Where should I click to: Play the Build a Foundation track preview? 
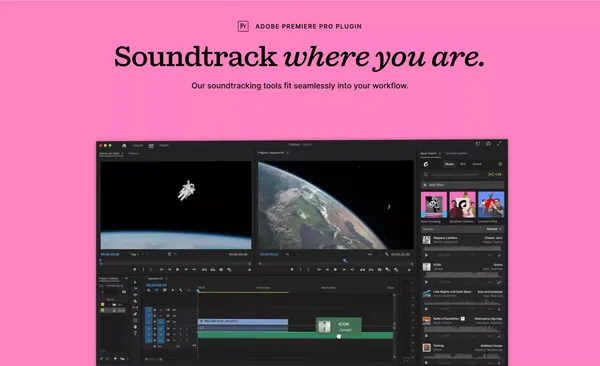tap(426, 336)
